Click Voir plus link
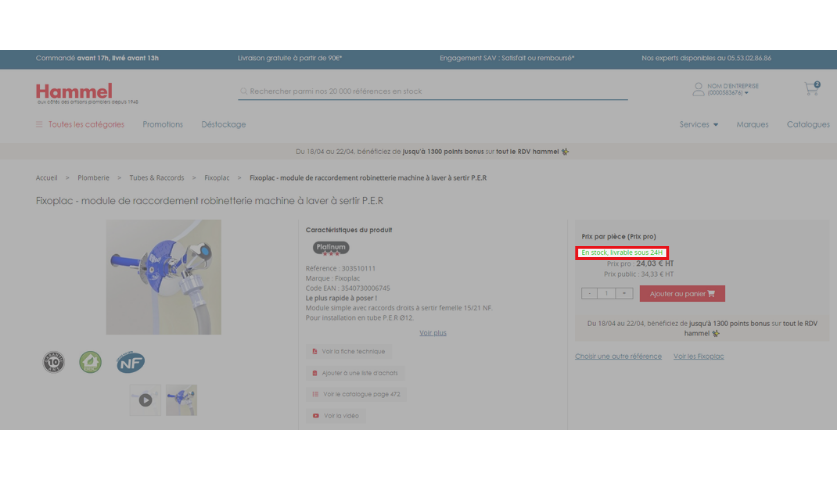837x500 pixels. click(x=432, y=332)
